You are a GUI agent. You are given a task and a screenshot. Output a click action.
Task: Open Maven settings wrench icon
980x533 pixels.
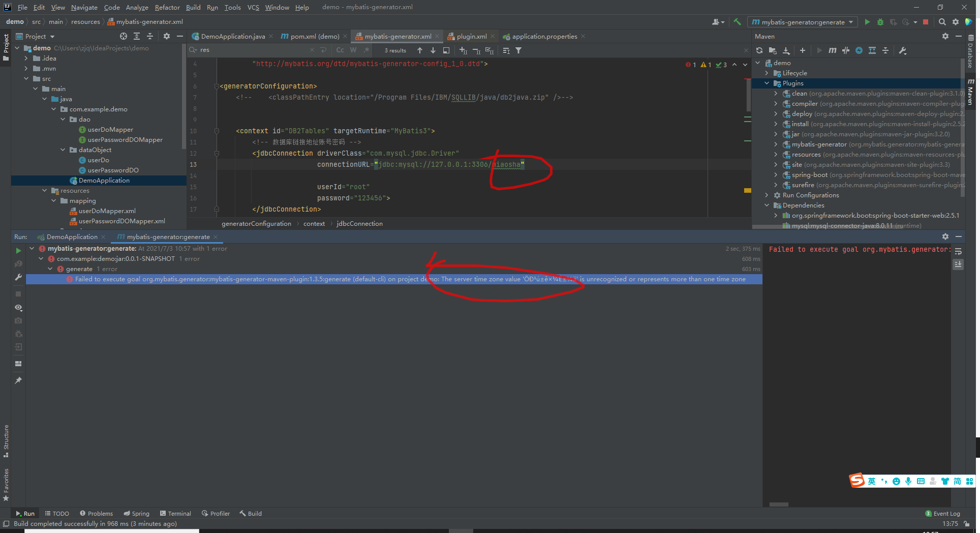(903, 50)
